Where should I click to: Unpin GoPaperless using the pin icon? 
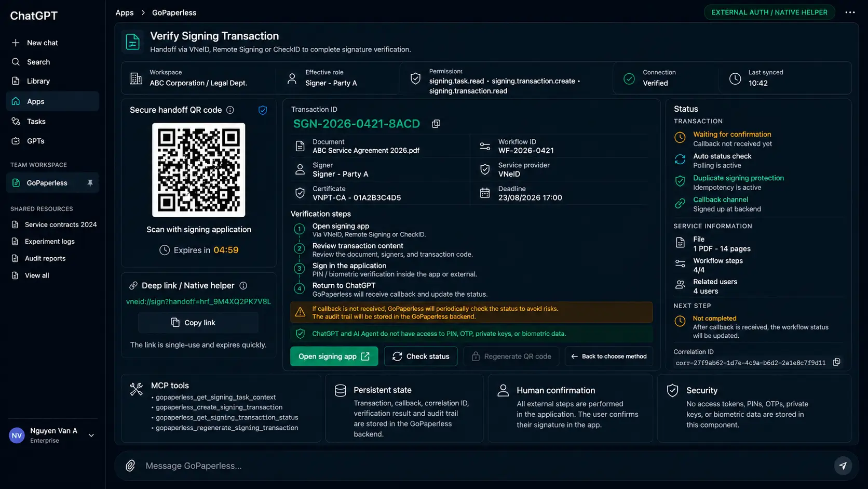pos(90,183)
